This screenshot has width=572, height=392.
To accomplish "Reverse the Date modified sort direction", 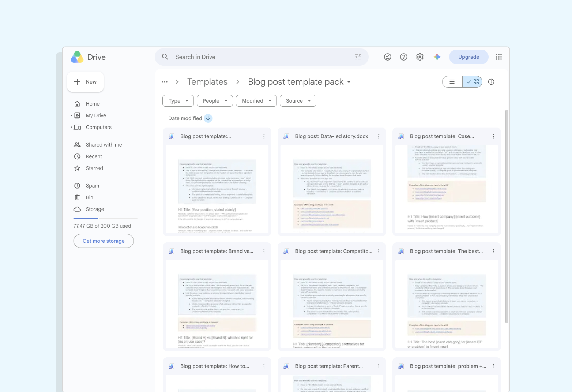I will (x=208, y=118).
